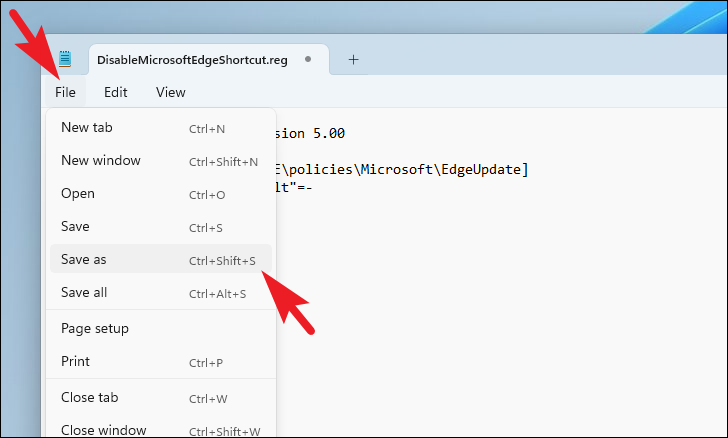Choose New tab from File menu
This screenshot has height=438, width=728.
tap(161, 127)
